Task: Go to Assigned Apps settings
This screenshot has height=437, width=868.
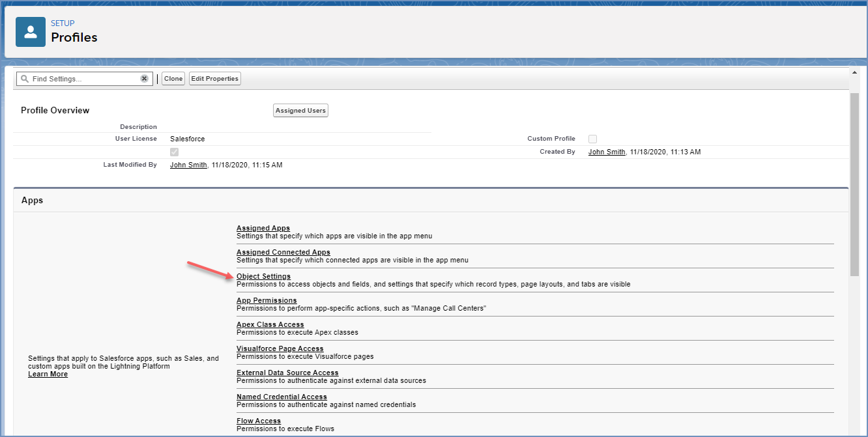Action: click(x=263, y=228)
